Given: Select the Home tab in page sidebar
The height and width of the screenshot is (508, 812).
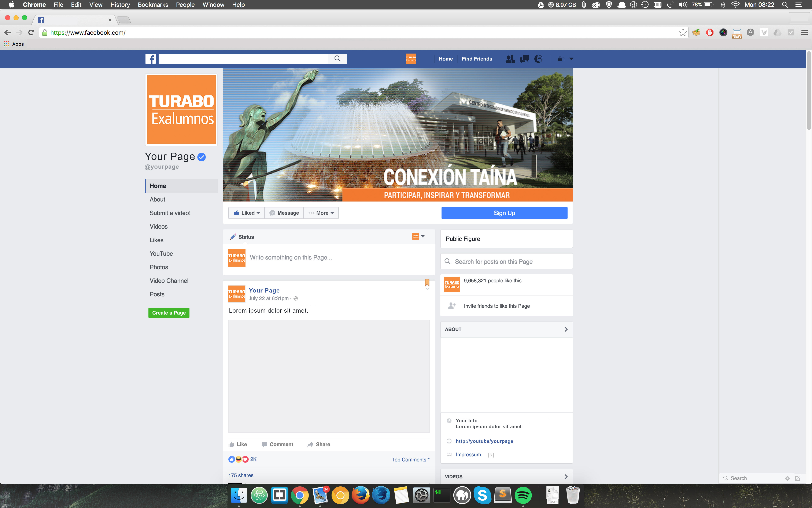Looking at the screenshot, I should click(181, 186).
